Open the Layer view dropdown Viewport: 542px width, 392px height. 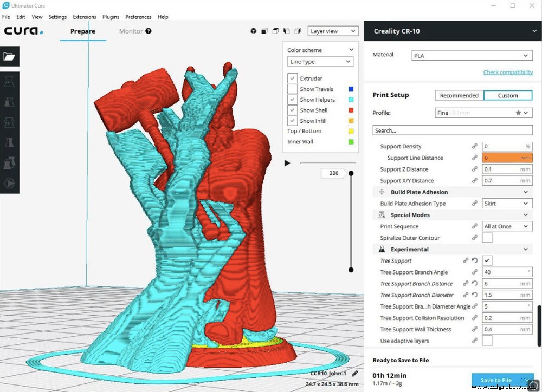(x=333, y=31)
